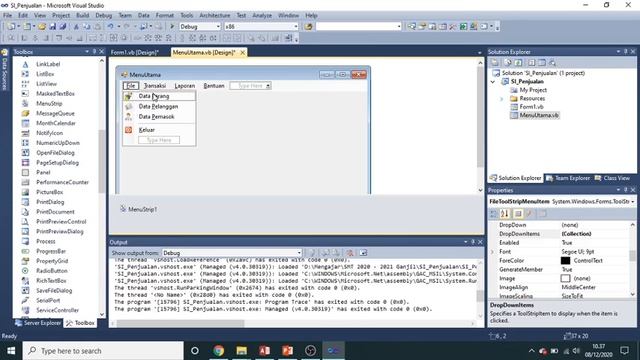Click the Categorized icon in Properties panel
640x360 pixels.
coord(493,213)
